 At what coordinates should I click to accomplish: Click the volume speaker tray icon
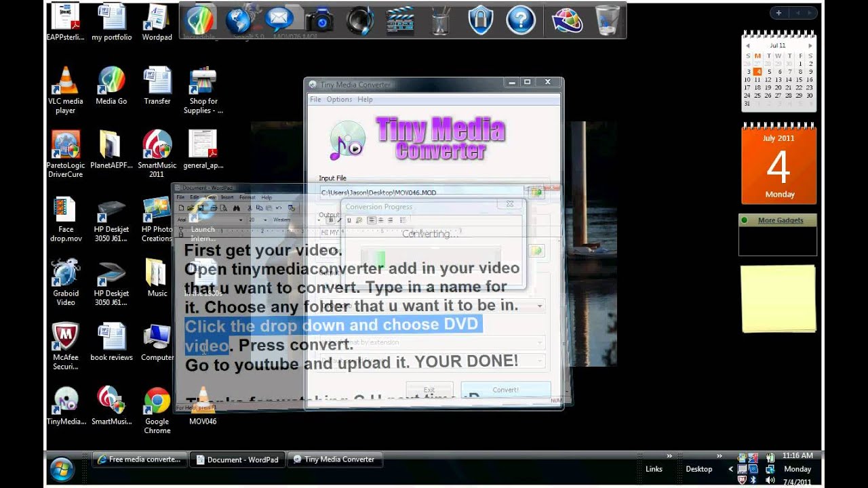pos(770,479)
